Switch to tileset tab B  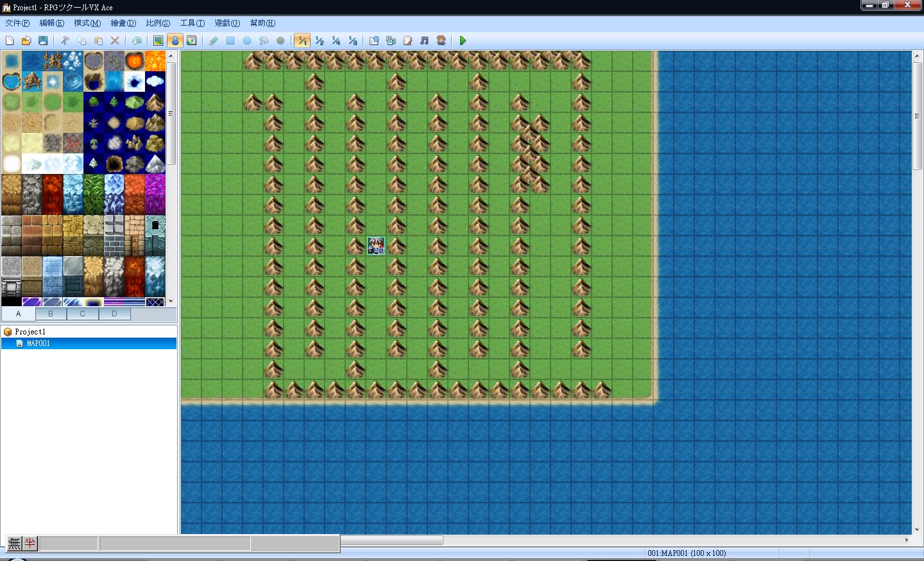click(x=51, y=314)
